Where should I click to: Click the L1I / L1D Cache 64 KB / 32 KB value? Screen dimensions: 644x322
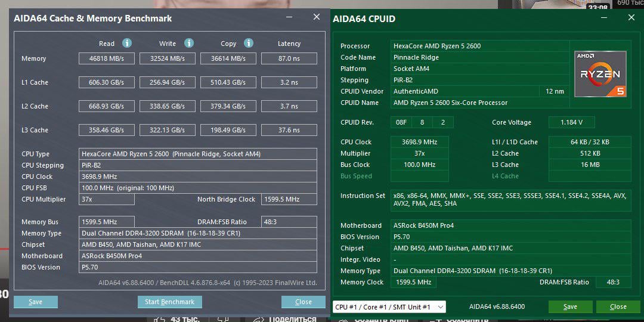[590, 142]
